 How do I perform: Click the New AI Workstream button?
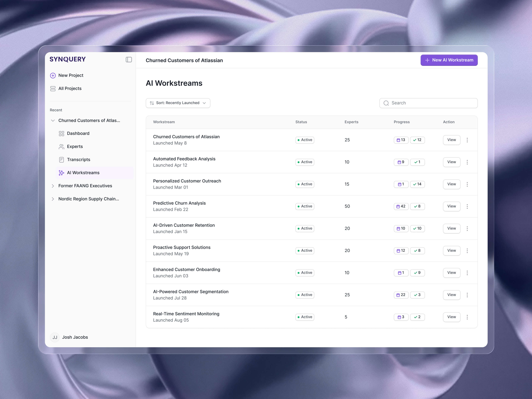click(x=449, y=60)
